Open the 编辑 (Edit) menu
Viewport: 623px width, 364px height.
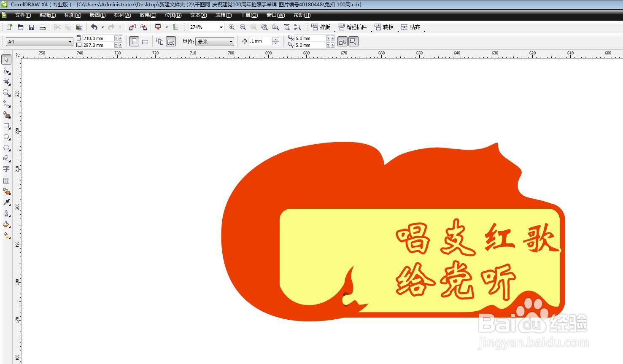pyautogui.click(x=48, y=15)
